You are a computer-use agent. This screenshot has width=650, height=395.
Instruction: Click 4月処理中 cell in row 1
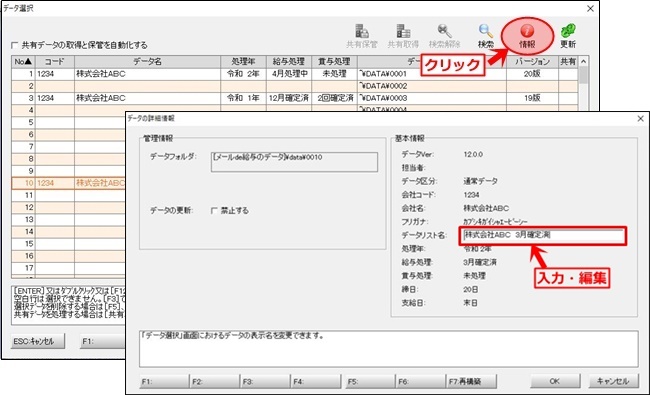(x=289, y=74)
